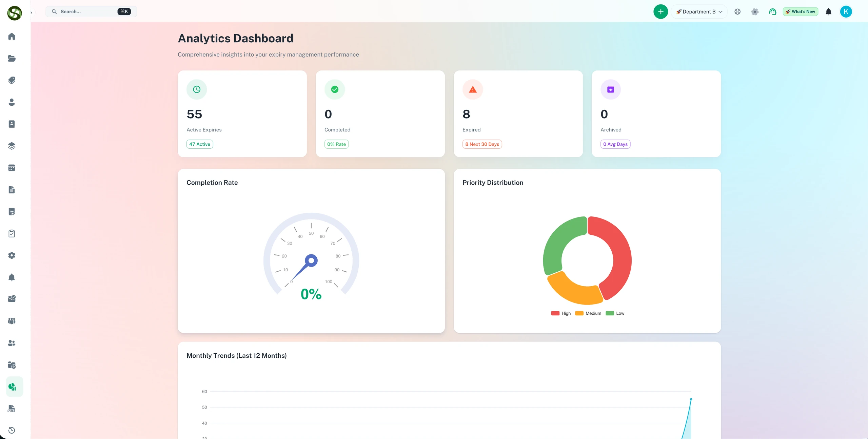Click the 0% Rate badge
The width and height of the screenshot is (868, 439).
[336, 144]
